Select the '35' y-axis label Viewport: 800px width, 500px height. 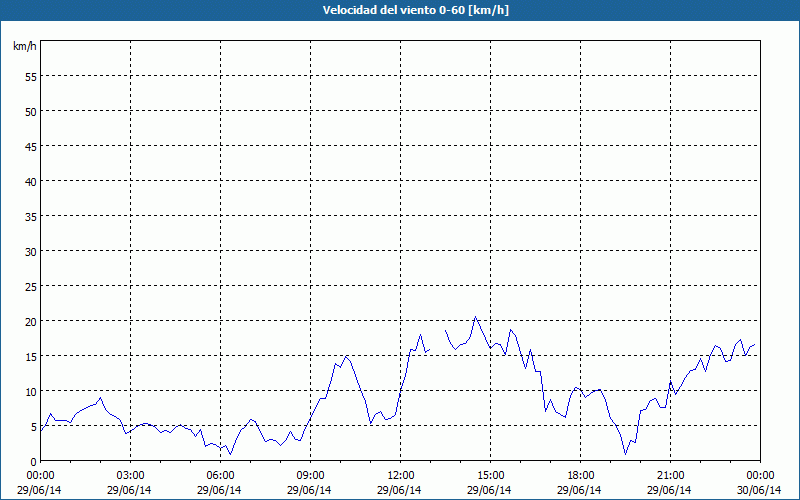pos(31,217)
